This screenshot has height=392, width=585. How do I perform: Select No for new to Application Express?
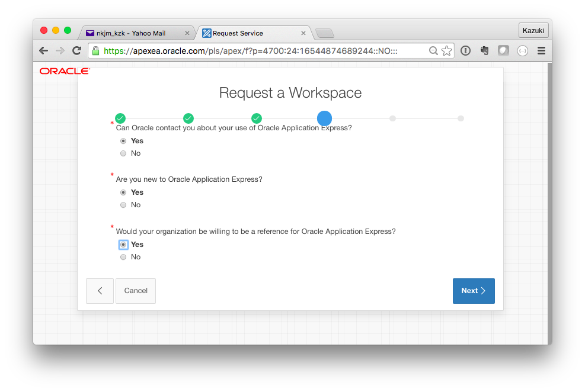coord(123,205)
